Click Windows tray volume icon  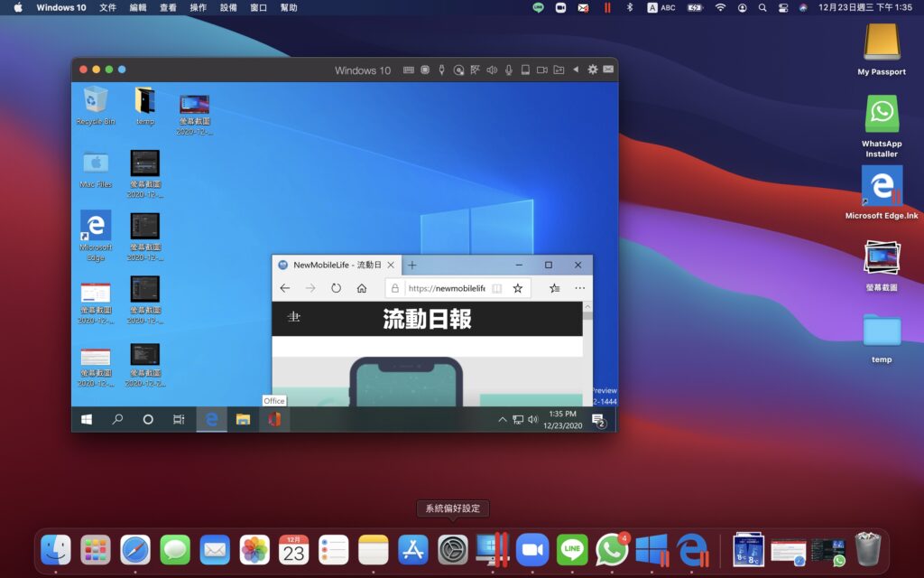pos(533,419)
